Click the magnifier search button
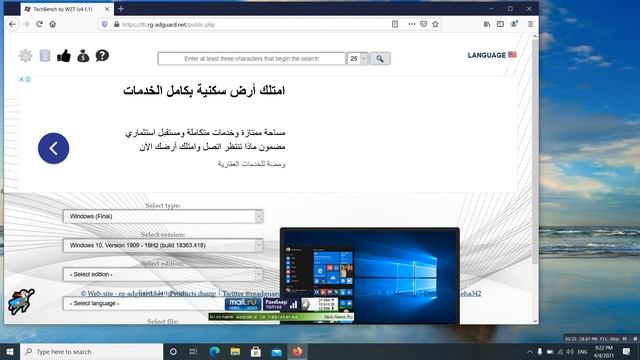The image size is (640, 360). [380, 59]
